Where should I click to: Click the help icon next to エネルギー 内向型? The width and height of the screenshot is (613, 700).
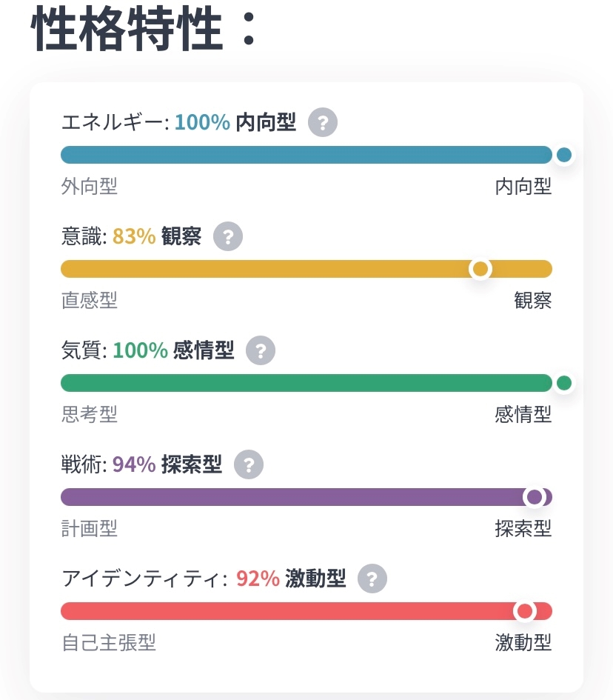click(x=322, y=122)
